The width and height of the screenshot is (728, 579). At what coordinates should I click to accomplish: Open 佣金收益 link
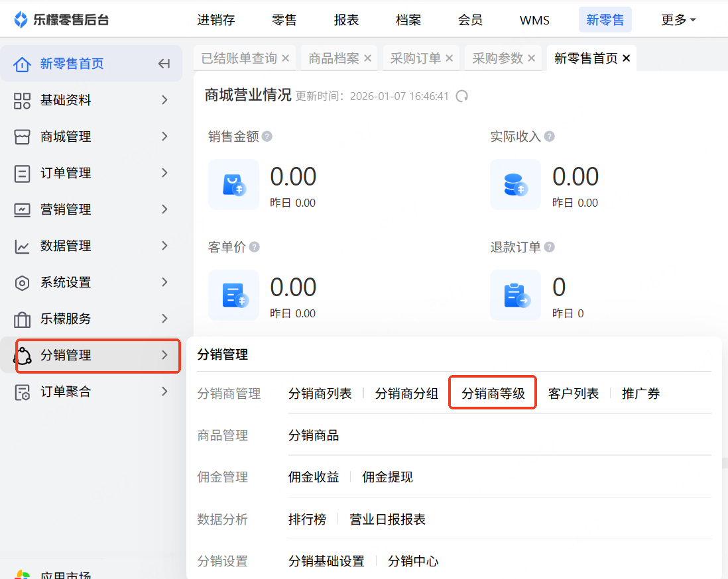[314, 477]
